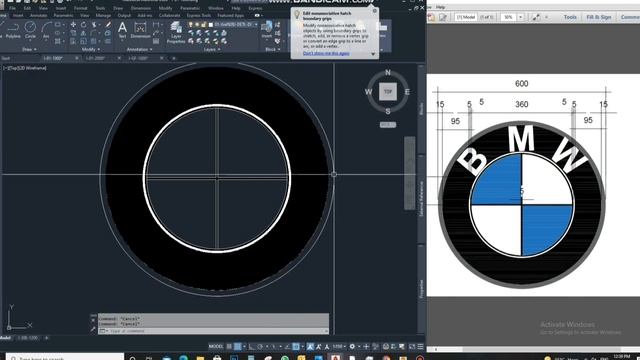Open the Dimension menu
The height and width of the screenshot is (360, 640).
click(141, 8)
